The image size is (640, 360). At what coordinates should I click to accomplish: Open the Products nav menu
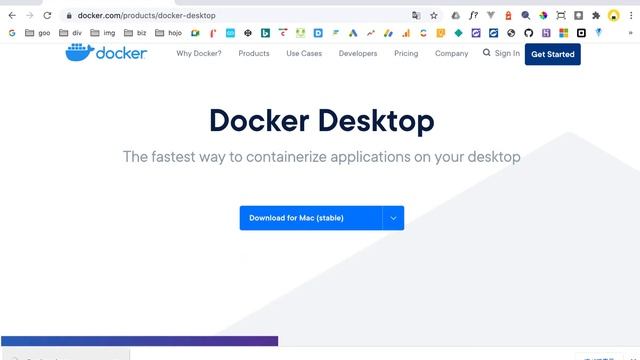(254, 53)
